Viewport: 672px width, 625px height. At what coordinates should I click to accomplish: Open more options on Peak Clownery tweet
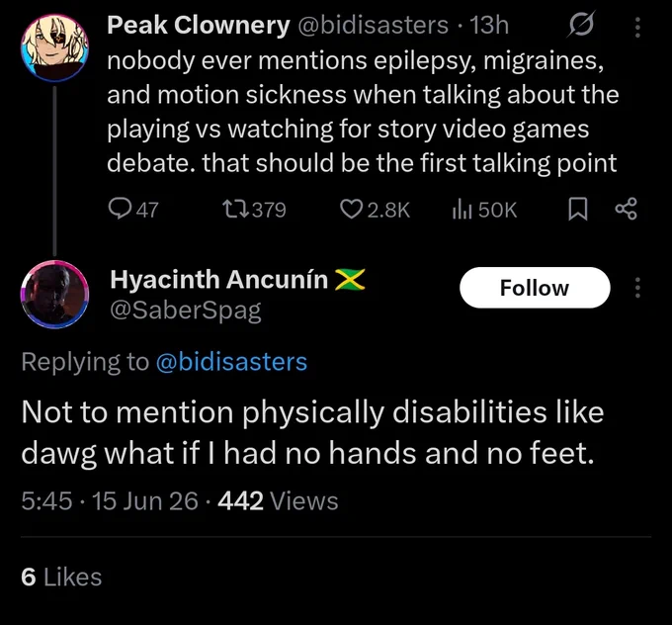[637, 28]
